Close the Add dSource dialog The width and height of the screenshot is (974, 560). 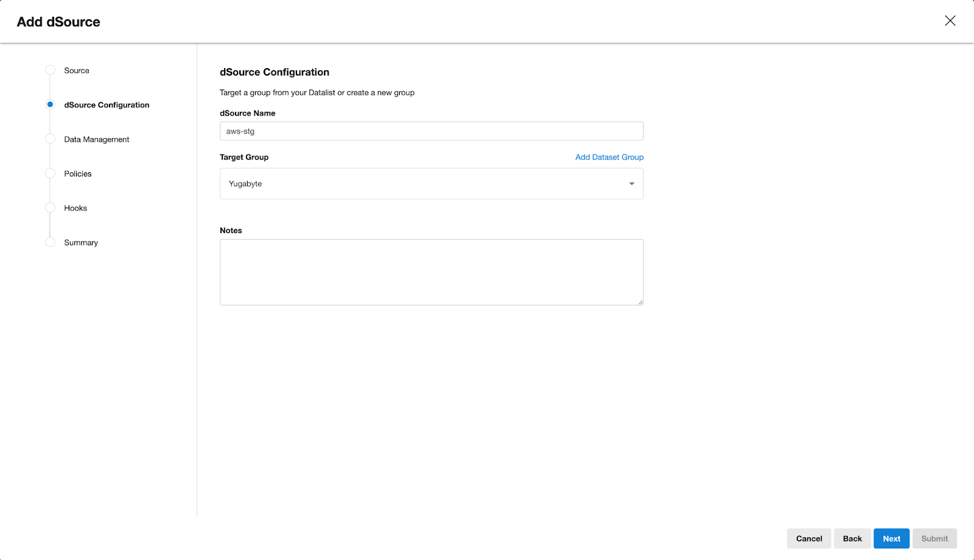click(x=950, y=21)
